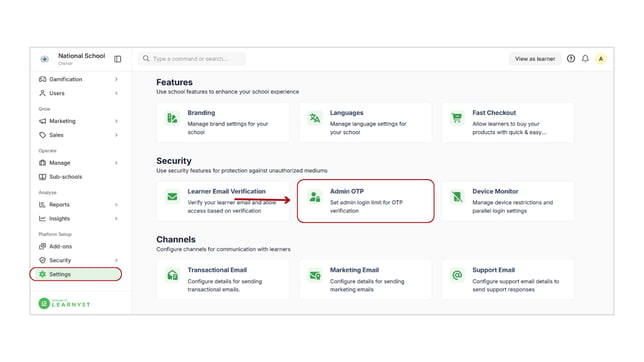Click the Settings gear icon
Screen dimensions: 644x362
point(42,274)
